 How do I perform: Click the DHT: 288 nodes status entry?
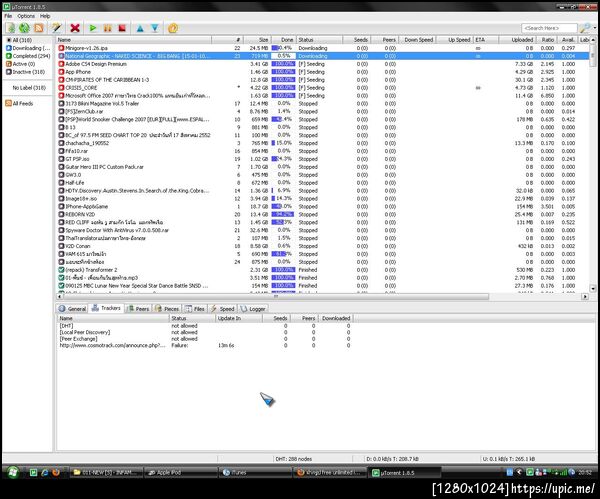[x=293, y=459]
